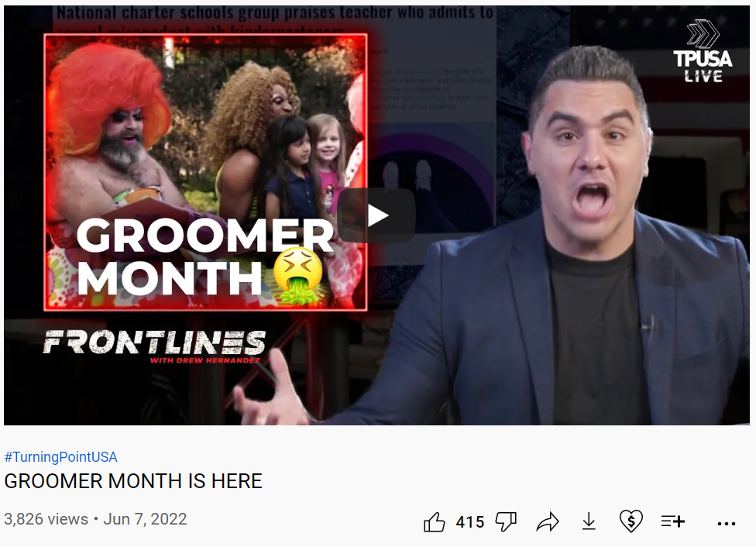
Task: Play the video with the center play button
Action: pyautogui.click(x=376, y=215)
